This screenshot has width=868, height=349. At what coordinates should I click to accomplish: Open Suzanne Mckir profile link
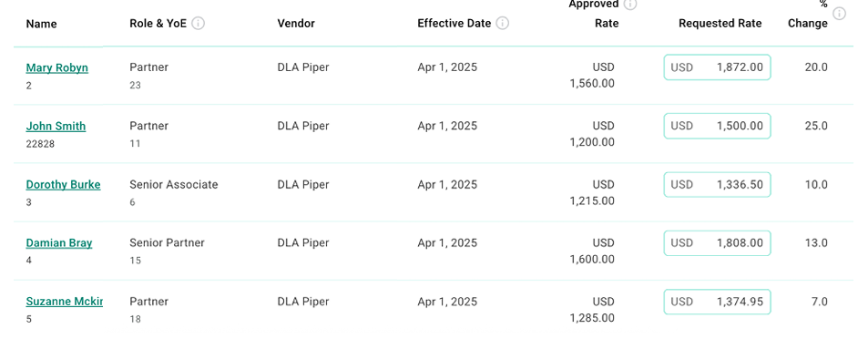pyautogui.click(x=65, y=302)
